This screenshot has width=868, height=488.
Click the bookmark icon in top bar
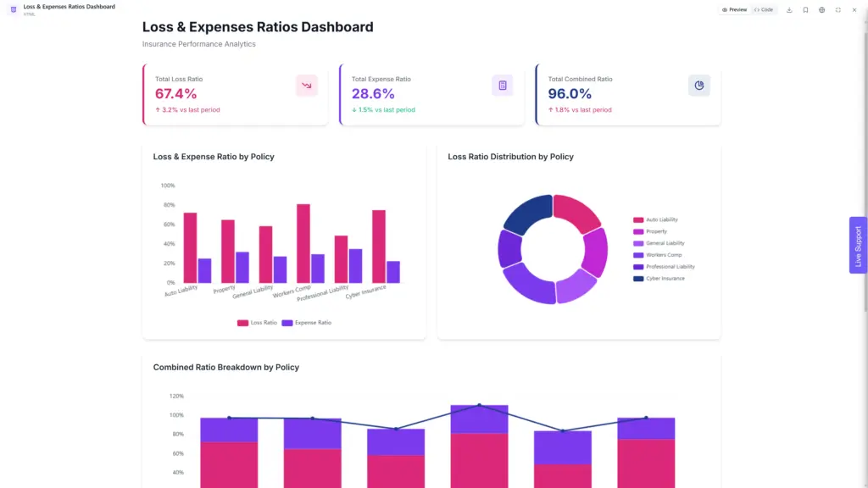coord(805,10)
